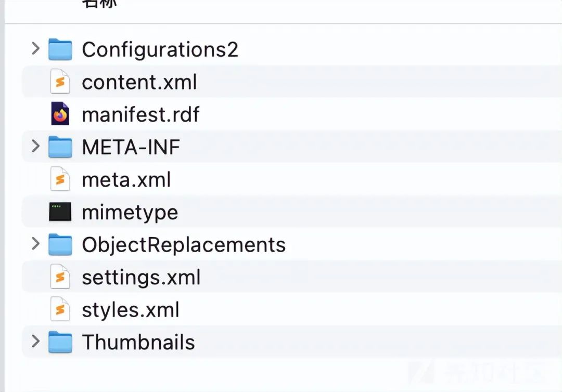Click the 名称 column header
562x392 pixels.
coord(99,4)
